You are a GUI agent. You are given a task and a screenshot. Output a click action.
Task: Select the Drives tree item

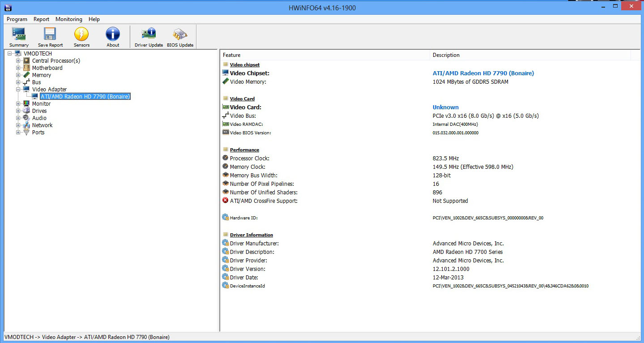(x=39, y=111)
